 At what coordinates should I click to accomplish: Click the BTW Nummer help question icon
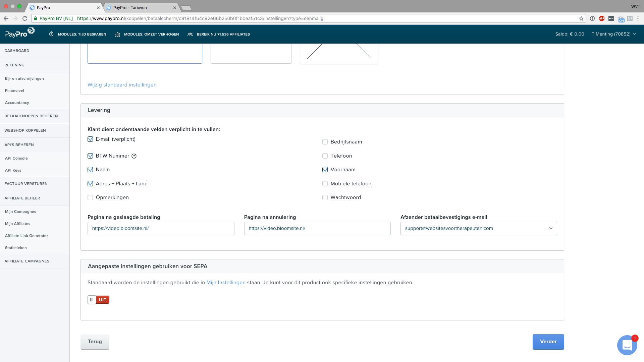tap(134, 156)
